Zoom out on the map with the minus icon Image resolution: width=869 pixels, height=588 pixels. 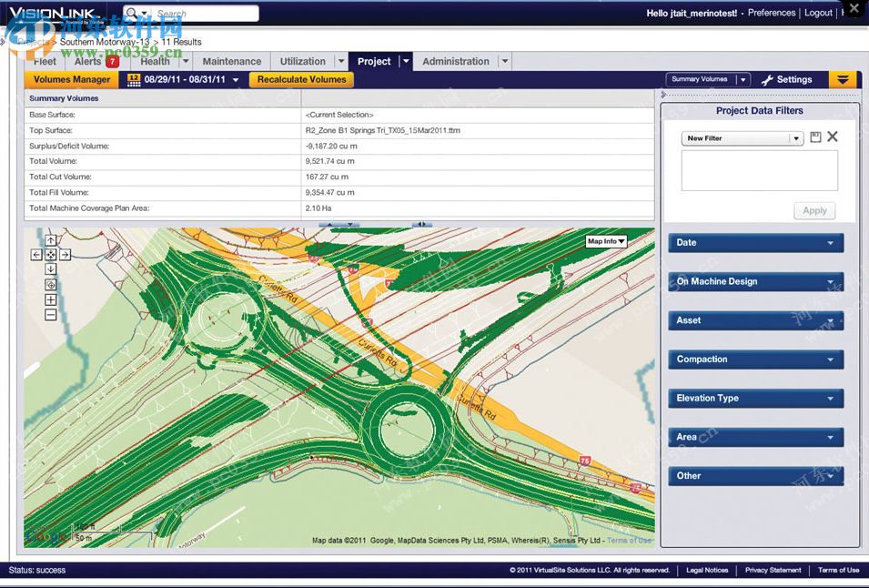pos(51,313)
